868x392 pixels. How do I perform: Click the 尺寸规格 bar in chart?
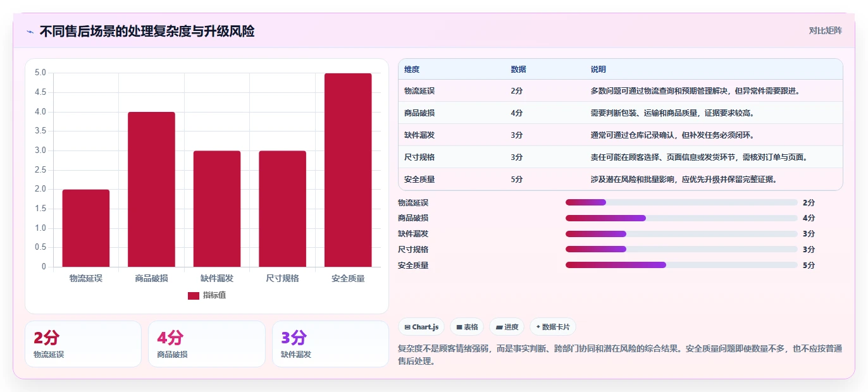[x=282, y=209]
